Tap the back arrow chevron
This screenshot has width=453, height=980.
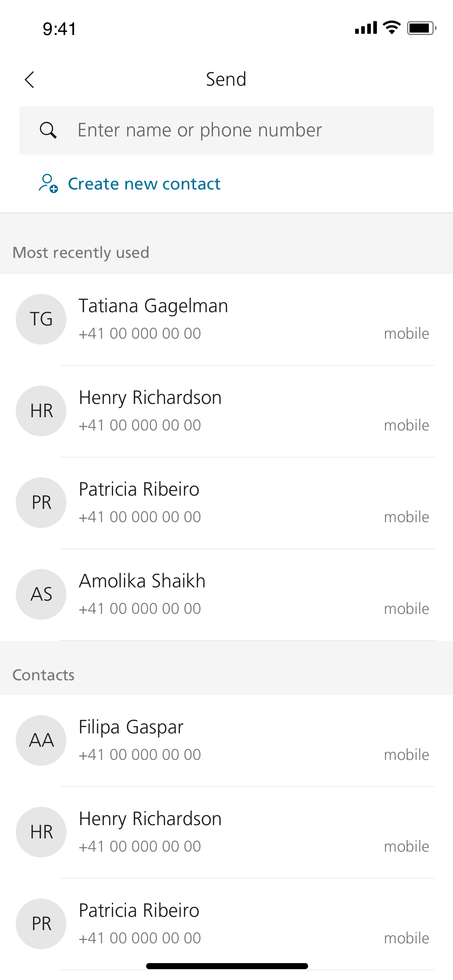[29, 80]
